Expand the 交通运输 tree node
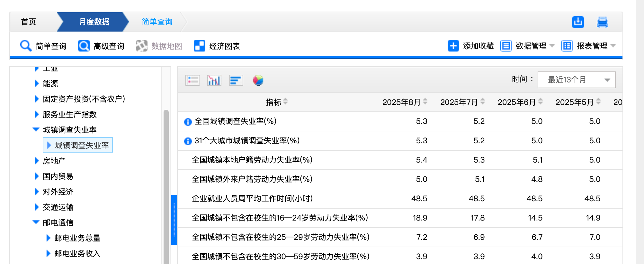Screen dimensions: 644x264 pos(37,207)
